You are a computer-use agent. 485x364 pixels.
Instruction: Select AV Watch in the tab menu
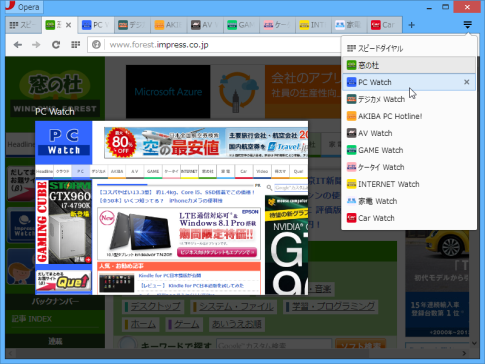pos(409,133)
